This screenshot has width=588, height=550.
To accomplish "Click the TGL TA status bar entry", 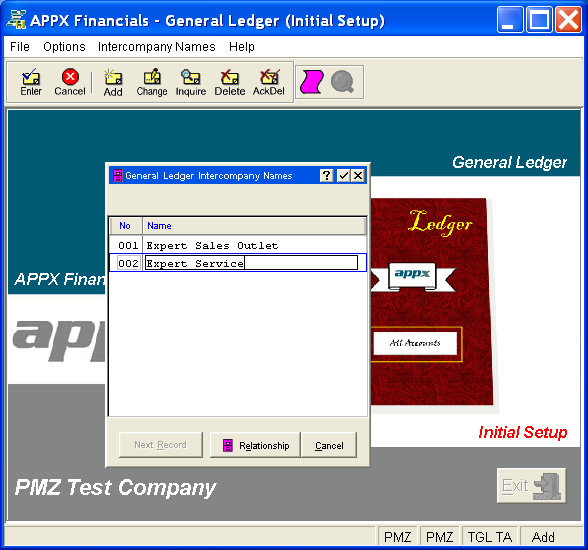I will [490, 537].
